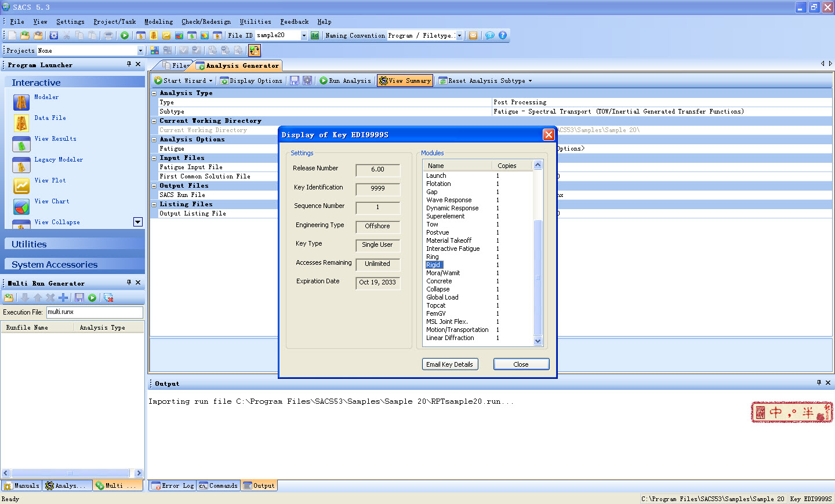Click the green run icon in Multi Run Generator
835x504 pixels.
point(92,298)
